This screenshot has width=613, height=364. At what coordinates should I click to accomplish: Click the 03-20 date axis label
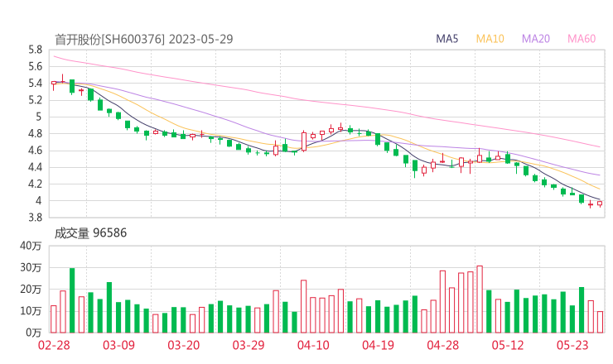(x=184, y=345)
